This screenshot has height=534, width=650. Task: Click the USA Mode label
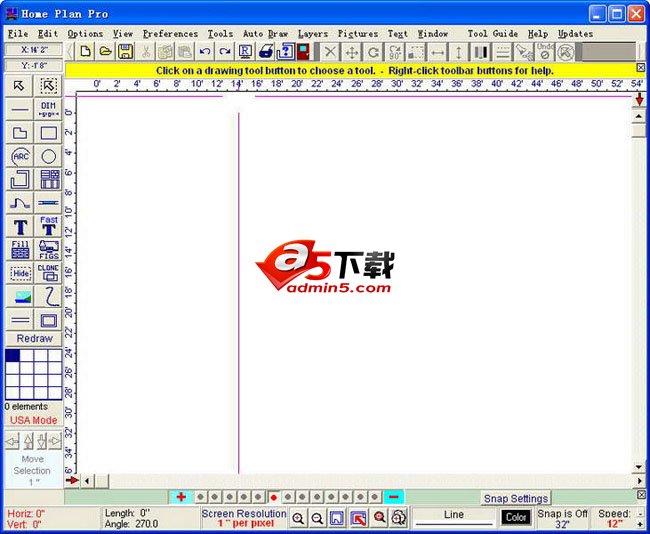pyautogui.click(x=34, y=420)
